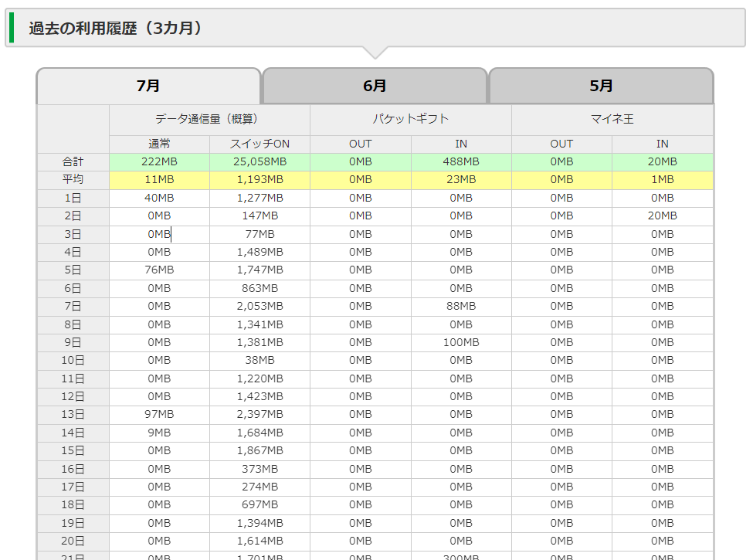Screen dimensions: 753x560
Task: Select the 77MB value on 3日
Action: coord(259,234)
